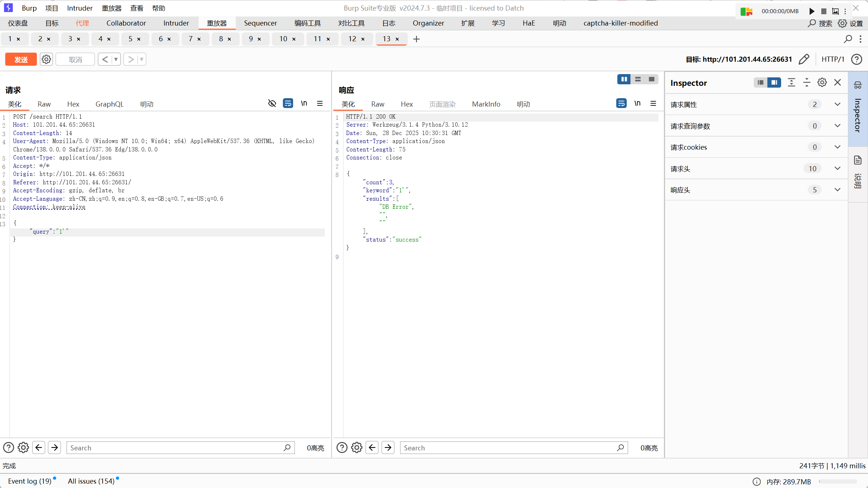868x488 pixels.
Task: Open the Event log (19) link
Action: [x=30, y=481]
